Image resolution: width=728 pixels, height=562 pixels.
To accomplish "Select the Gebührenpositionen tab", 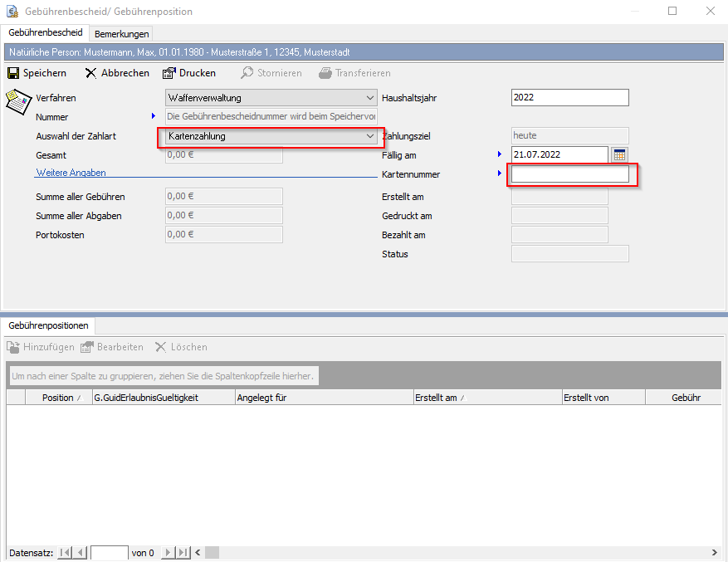I will [x=48, y=326].
